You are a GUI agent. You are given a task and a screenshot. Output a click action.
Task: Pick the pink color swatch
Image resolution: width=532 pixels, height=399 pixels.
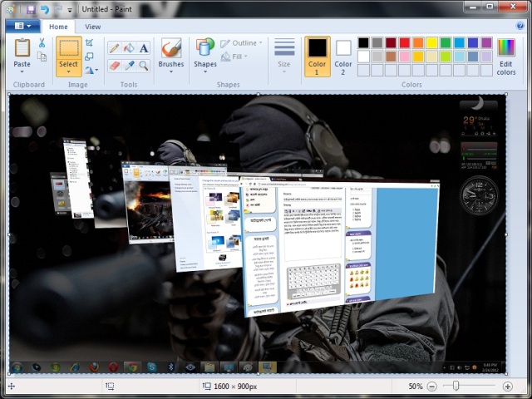coord(405,57)
